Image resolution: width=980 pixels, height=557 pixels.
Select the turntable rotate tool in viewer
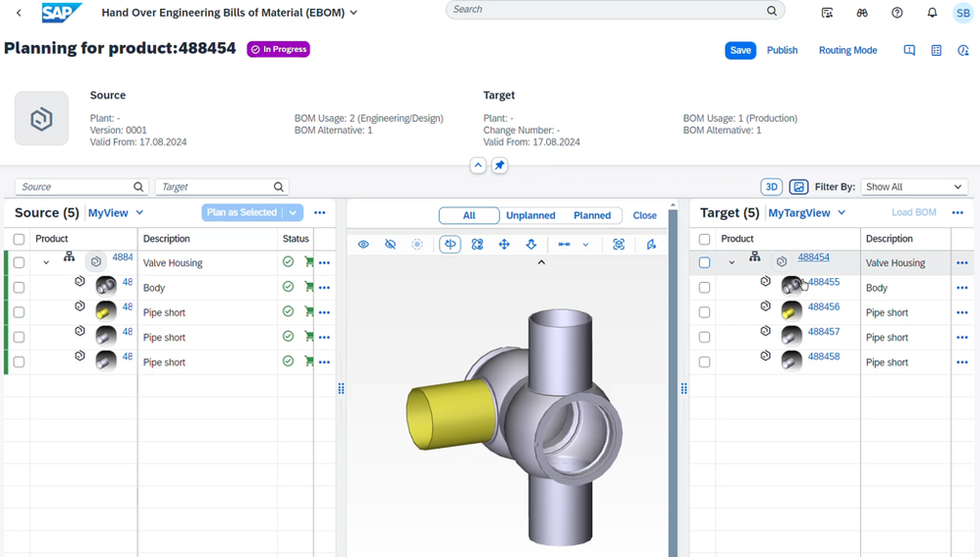click(x=450, y=245)
